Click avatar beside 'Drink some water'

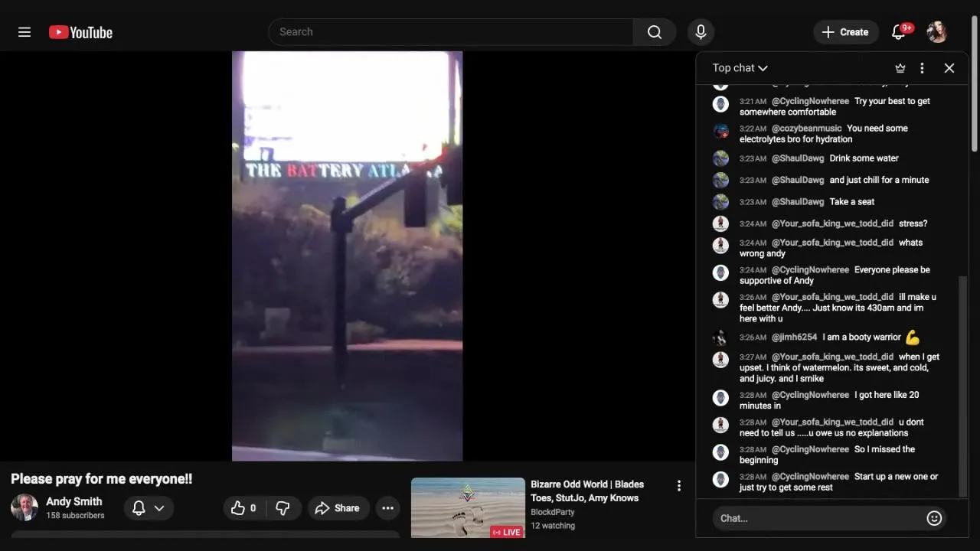pyautogui.click(x=720, y=158)
